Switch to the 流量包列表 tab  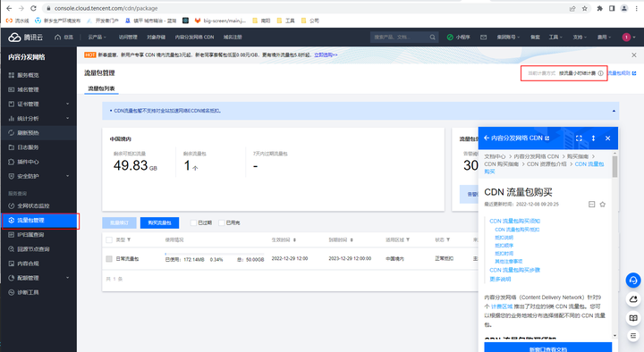click(101, 88)
